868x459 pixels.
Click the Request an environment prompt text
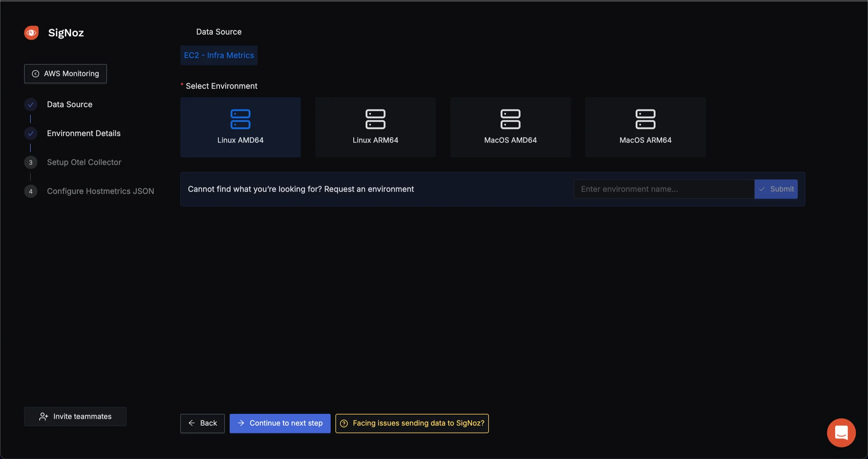[301, 189]
